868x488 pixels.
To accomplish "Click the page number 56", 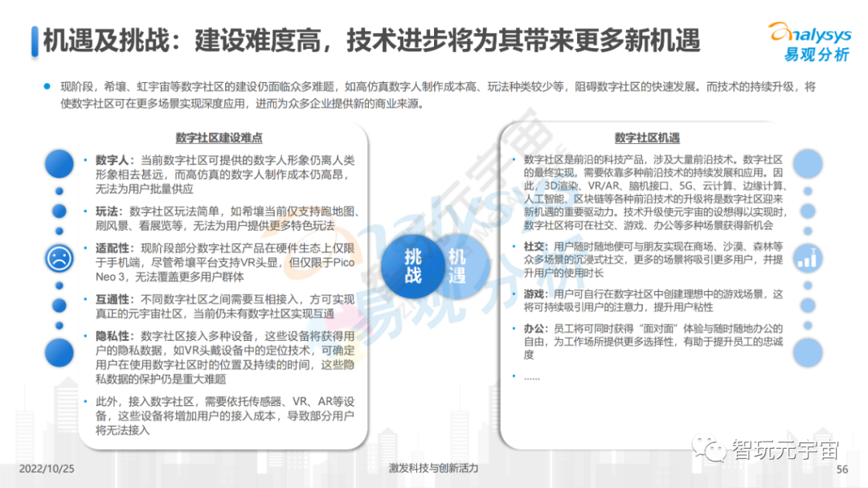I will tap(842, 470).
